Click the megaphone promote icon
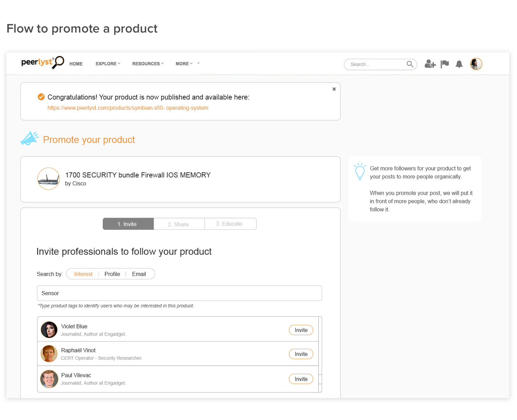The image size is (517, 420). pyautogui.click(x=29, y=139)
